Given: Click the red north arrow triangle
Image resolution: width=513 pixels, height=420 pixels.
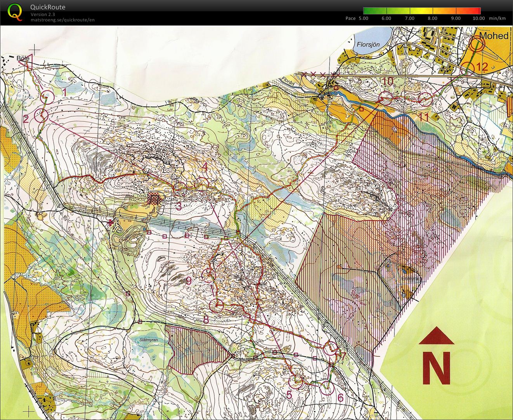Looking at the screenshot, I should click(x=437, y=335).
